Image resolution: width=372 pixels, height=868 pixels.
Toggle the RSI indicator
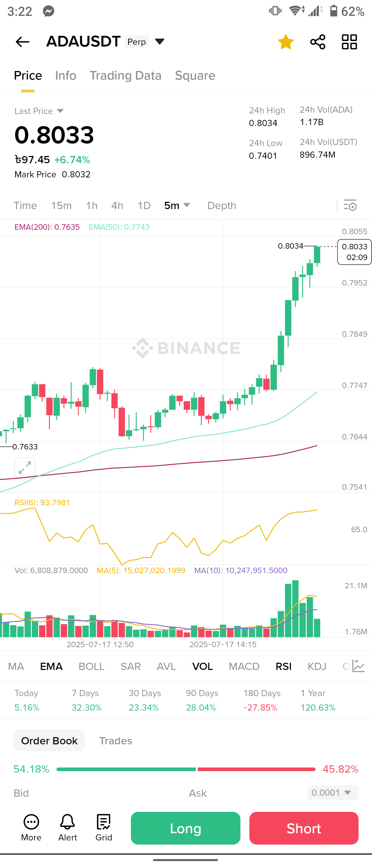[x=284, y=666]
